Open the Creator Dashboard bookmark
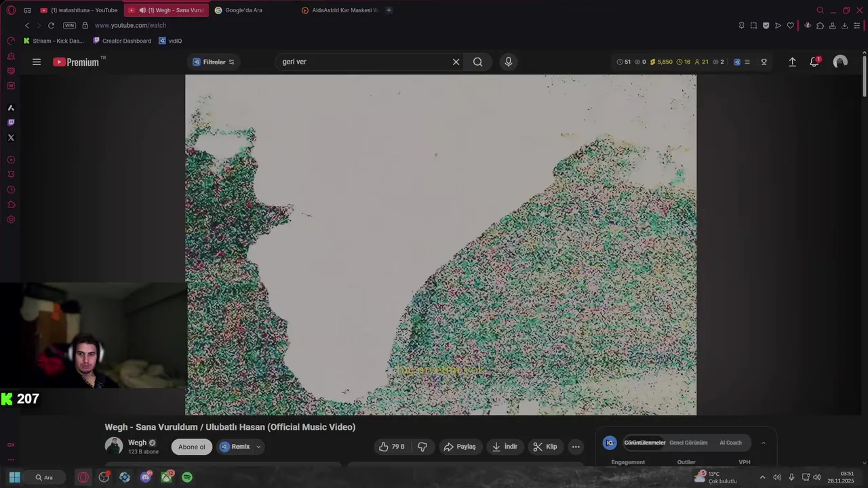The image size is (868, 488). 122,41
